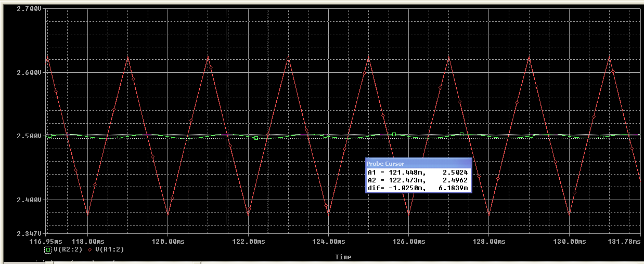
Task: Click the dif time value -1.0250m
Action: [406, 188]
